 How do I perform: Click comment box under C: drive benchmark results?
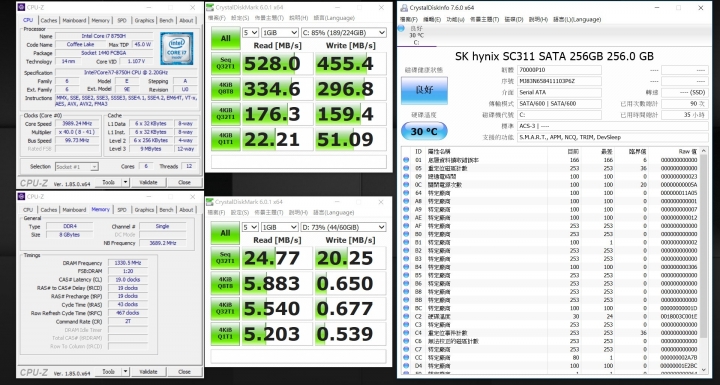[x=298, y=162]
